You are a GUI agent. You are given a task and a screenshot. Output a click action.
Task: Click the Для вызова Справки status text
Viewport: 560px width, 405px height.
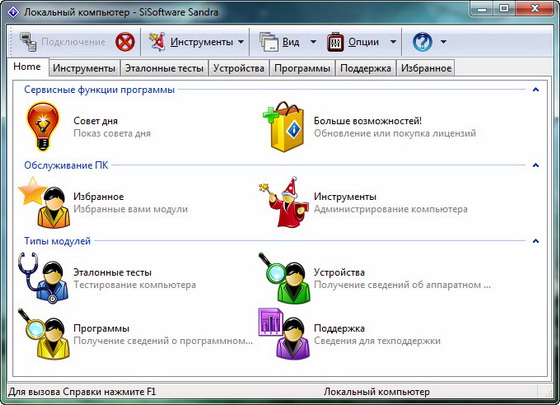pos(82,392)
